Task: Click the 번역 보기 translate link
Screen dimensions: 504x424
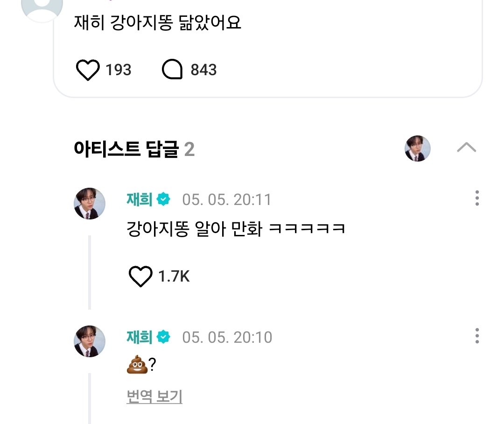Action: (x=154, y=396)
